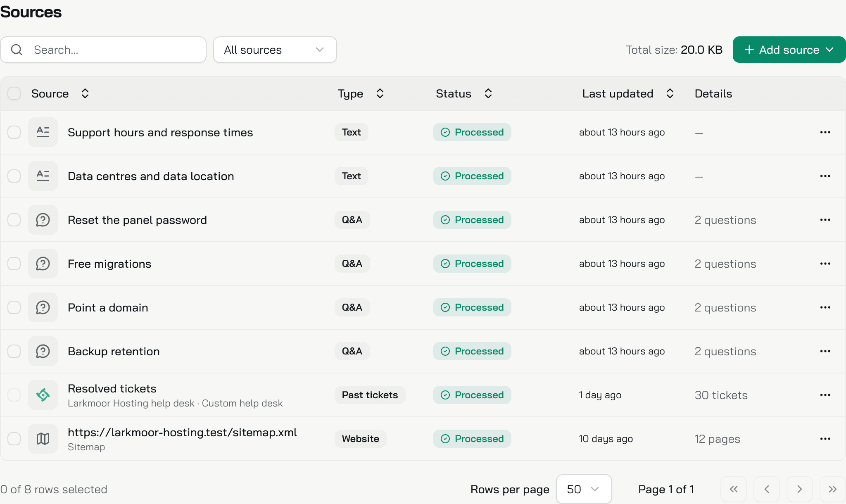Tick the select-all checkbox in the table header
The image size is (846, 504).
coord(14,93)
